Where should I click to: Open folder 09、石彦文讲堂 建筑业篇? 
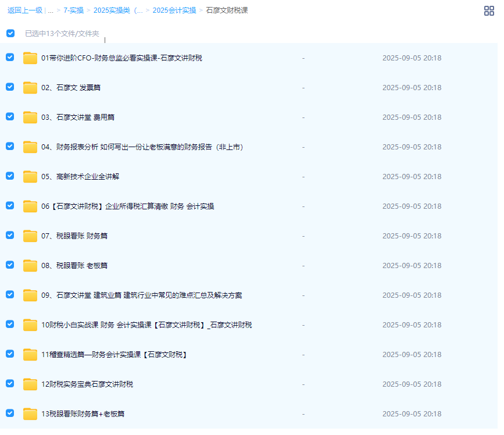pyautogui.click(x=142, y=295)
